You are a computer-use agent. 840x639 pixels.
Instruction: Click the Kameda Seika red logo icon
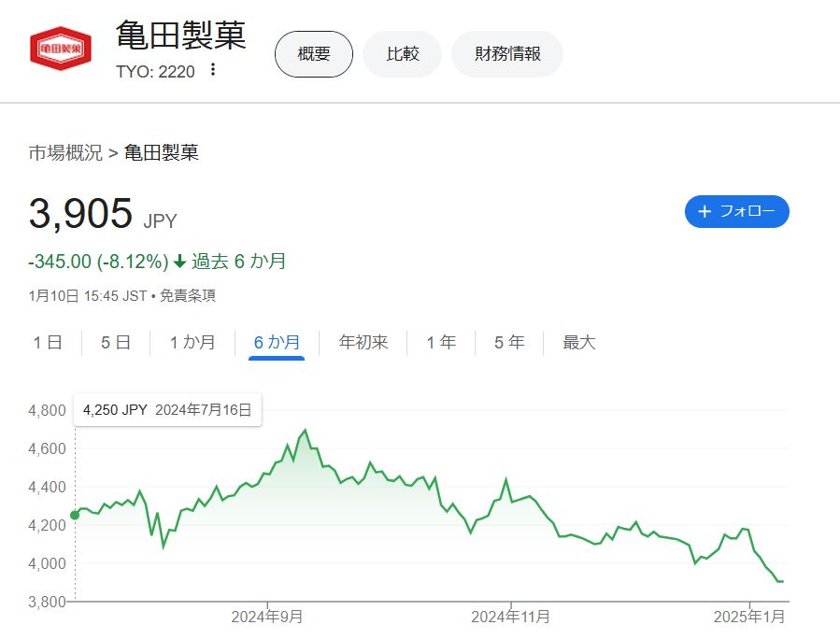[61, 49]
